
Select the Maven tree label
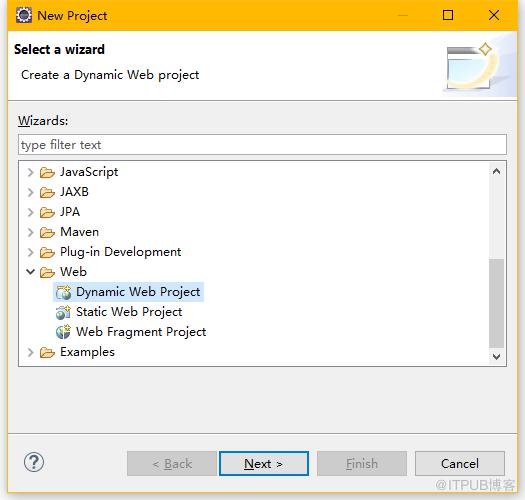[79, 232]
